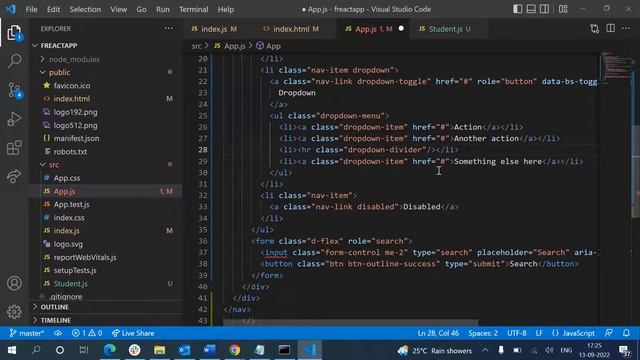Click the feedback icon in status bar
The height and width of the screenshot is (360, 640).
pyautogui.click(x=609, y=333)
